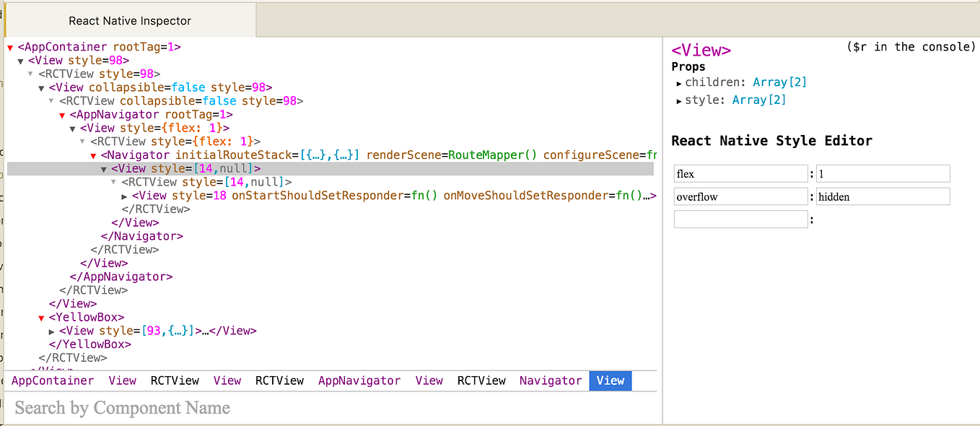Expand the View with onStartShouldSetResponder prop
The height and width of the screenshot is (426, 980).
click(125, 195)
